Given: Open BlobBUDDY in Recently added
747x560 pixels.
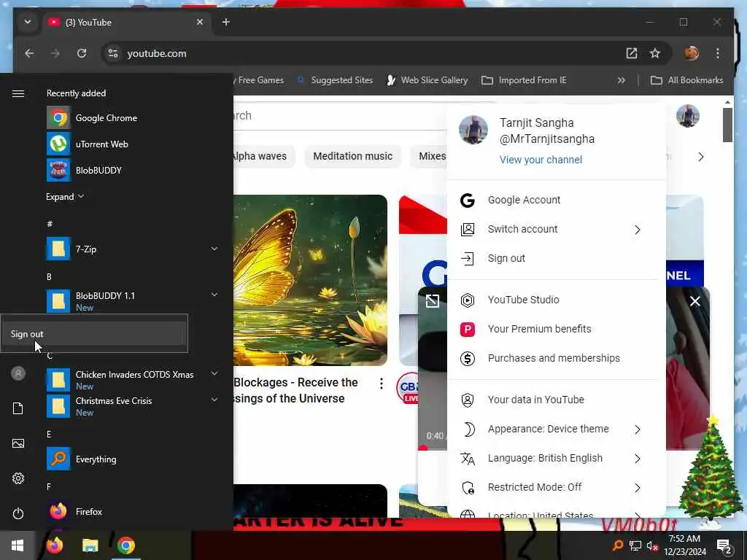Looking at the screenshot, I should pos(85,170).
